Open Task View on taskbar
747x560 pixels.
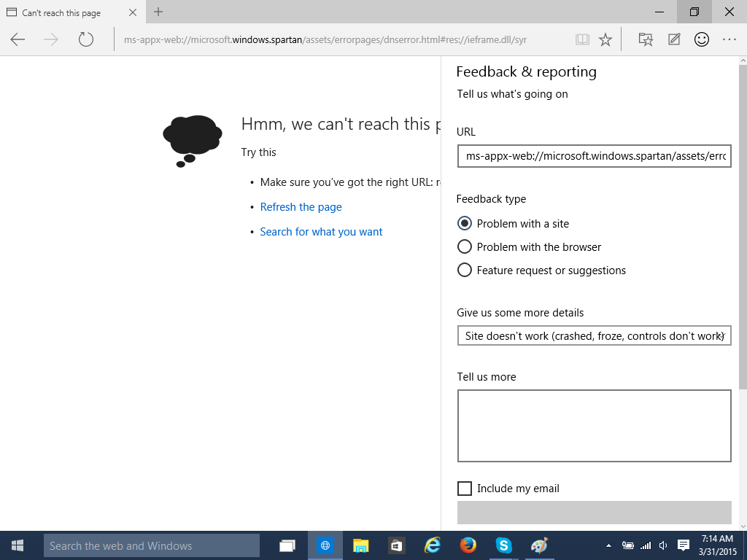tap(287, 545)
